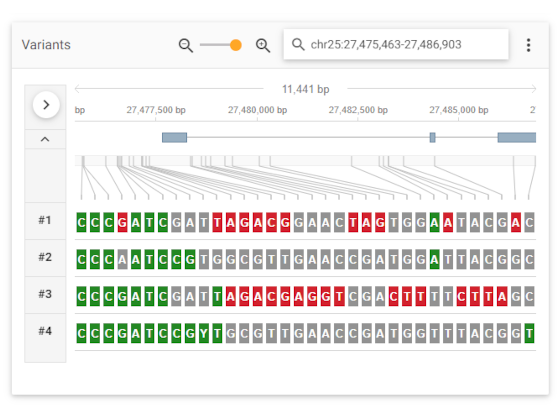Viewport: 560px width, 420px height.
Task: Select haplotype row #4 label
Action: (x=45, y=331)
